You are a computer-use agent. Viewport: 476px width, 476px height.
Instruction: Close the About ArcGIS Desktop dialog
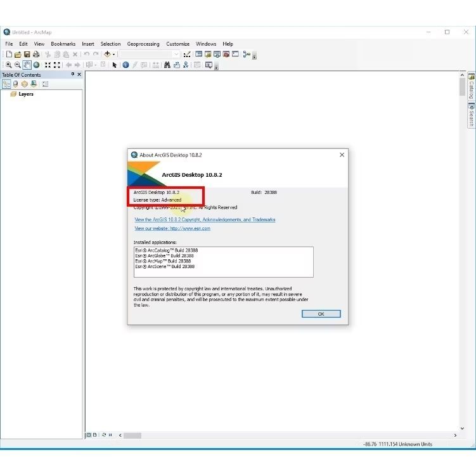tap(342, 155)
